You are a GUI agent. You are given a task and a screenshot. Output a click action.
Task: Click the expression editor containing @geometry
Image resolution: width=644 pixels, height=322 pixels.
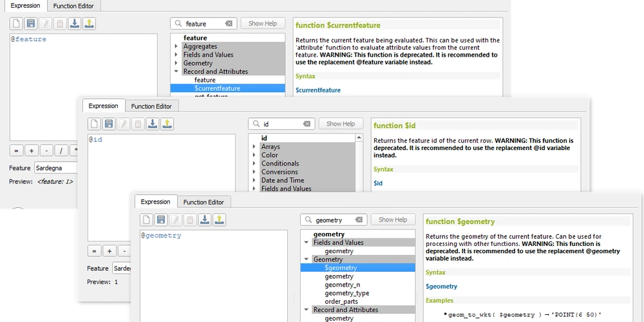click(214, 276)
